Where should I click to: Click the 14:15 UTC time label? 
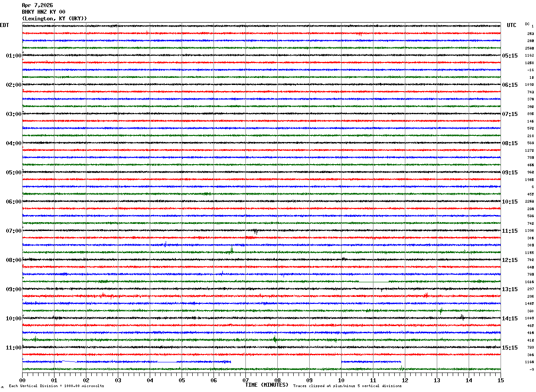[510, 319]
